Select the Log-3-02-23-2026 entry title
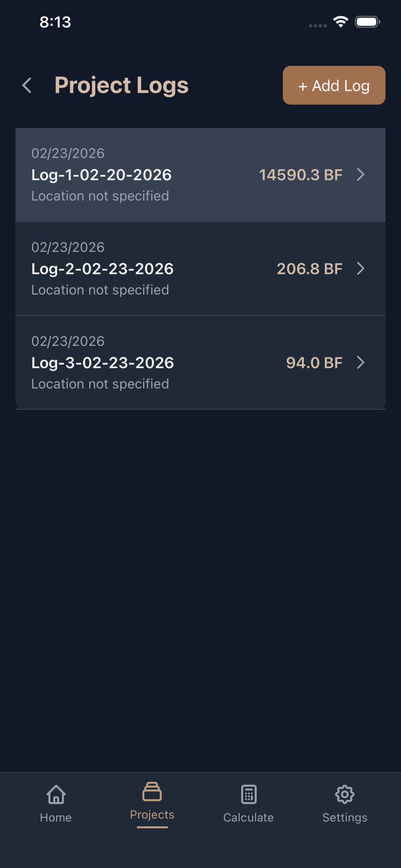Viewport: 401px width, 868px height. point(102,363)
